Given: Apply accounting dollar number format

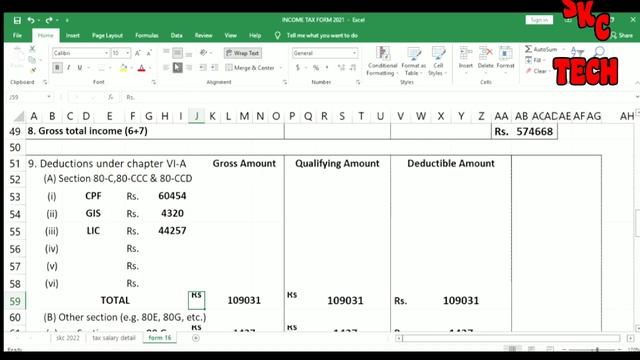Looking at the screenshot, I should (298, 68).
